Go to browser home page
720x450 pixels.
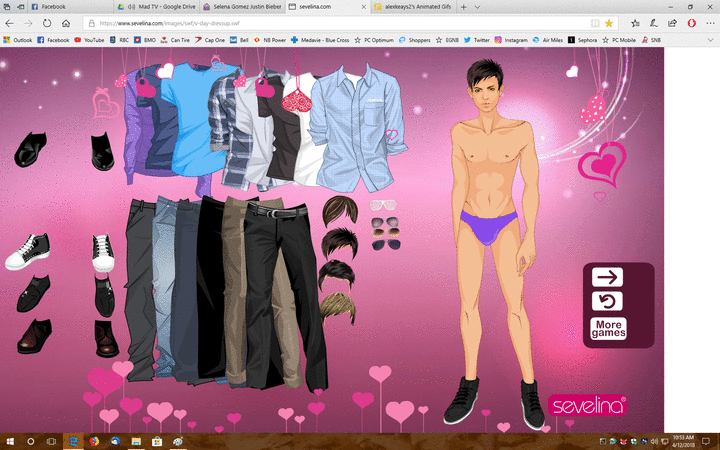(66, 23)
